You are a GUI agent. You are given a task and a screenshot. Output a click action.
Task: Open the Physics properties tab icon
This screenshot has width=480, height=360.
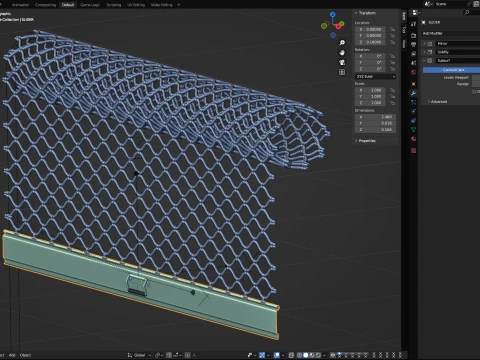414,111
